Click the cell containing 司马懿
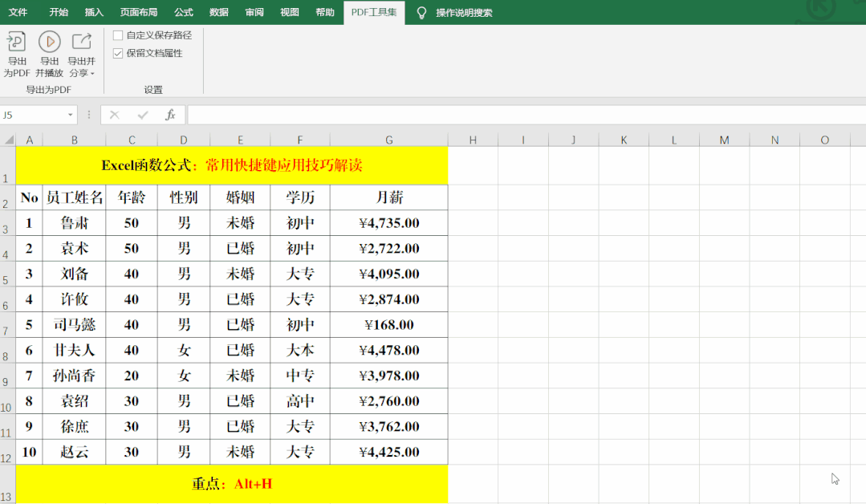Viewport: 866px width, 504px height. click(x=74, y=324)
